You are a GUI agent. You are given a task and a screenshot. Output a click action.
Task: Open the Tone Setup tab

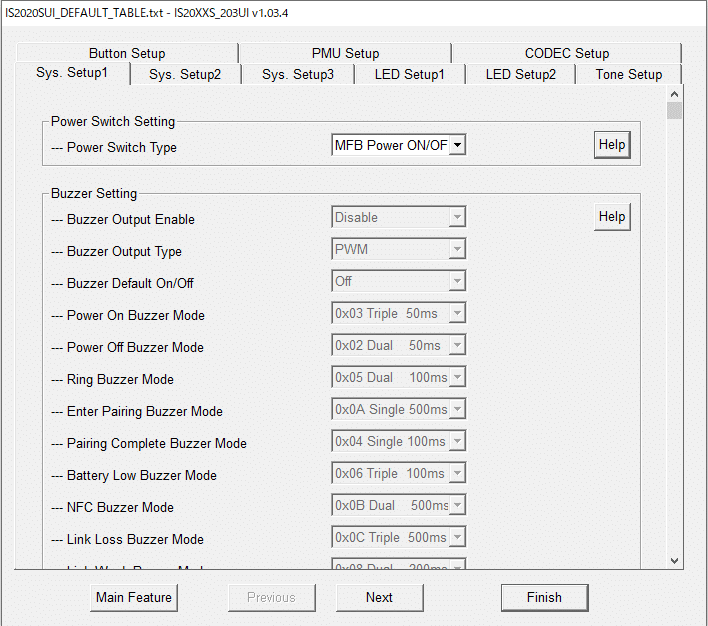(628, 74)
